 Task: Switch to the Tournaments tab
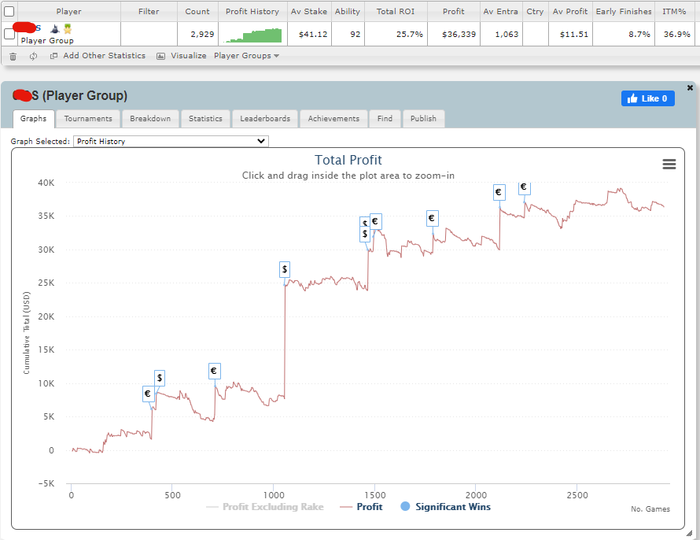(88, 119)
